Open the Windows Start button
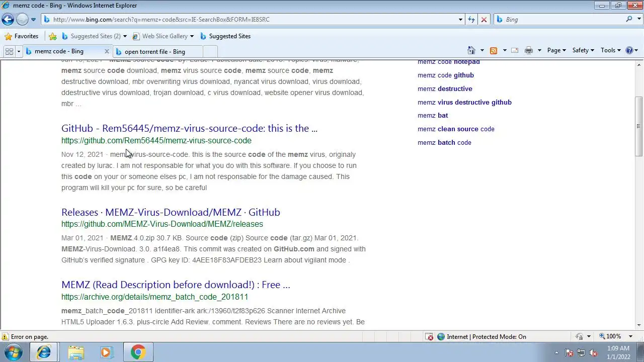 click(x=14, y=352)
